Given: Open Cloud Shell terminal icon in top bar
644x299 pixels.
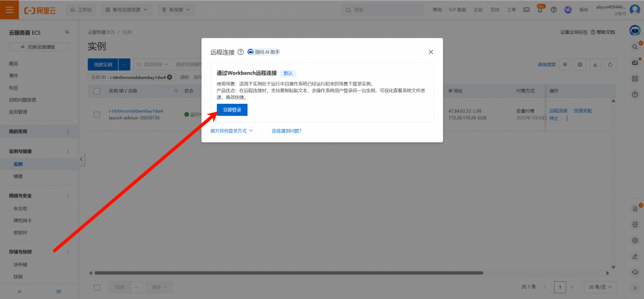Looking at the screenshot, I should (526, 10).
